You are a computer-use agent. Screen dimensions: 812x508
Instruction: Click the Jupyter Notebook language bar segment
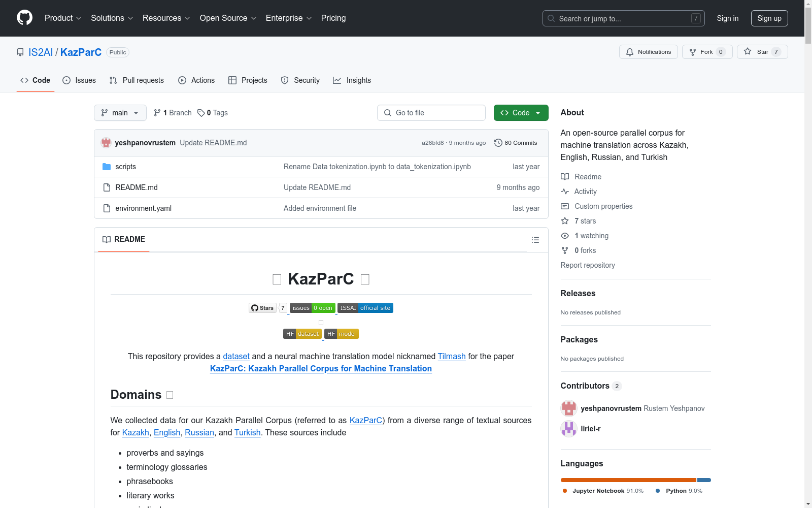(x=628, y=480)
